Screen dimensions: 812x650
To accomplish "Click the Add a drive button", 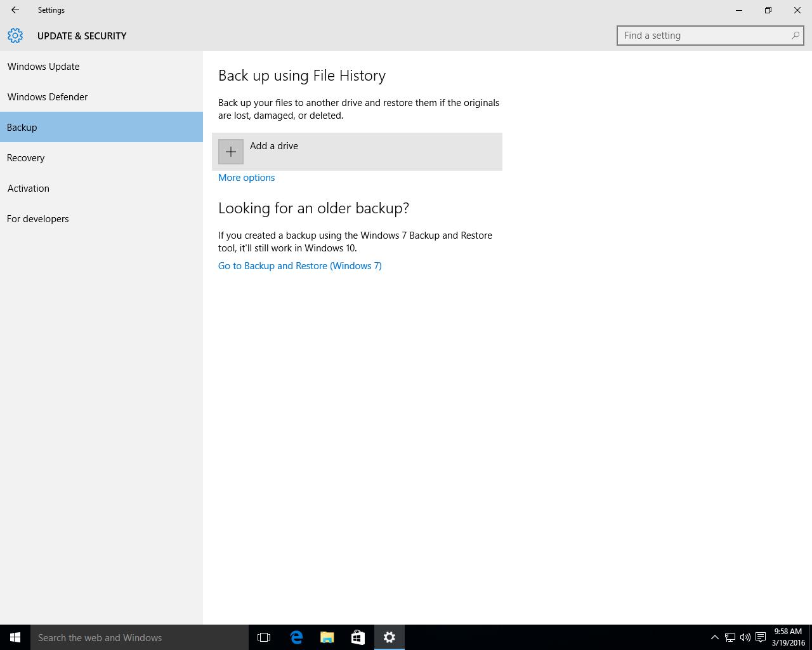I will (357, 152).
